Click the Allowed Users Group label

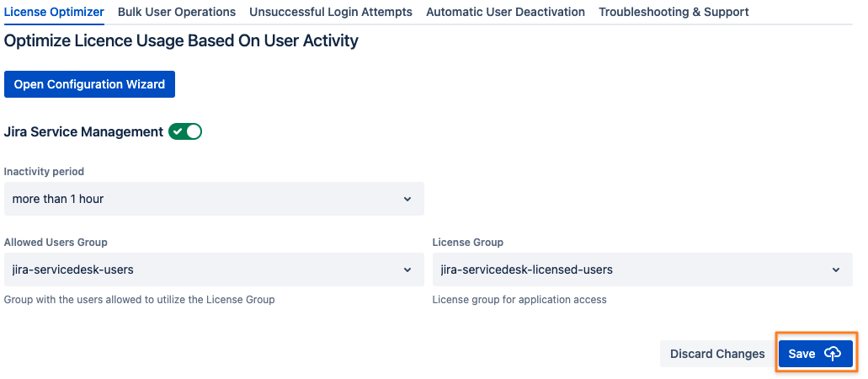(56, 243)
